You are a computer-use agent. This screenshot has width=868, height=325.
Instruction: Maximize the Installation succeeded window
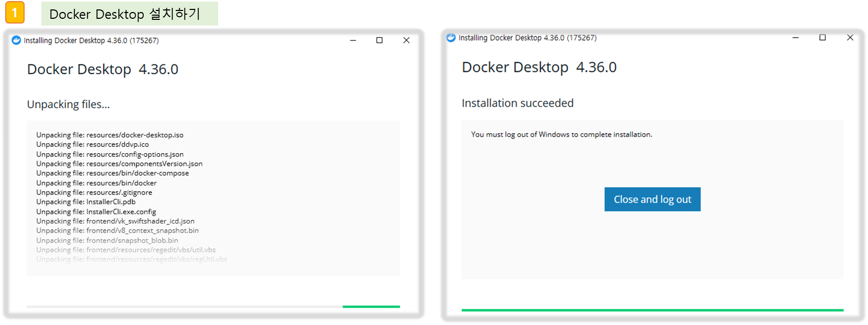(822, 38)
